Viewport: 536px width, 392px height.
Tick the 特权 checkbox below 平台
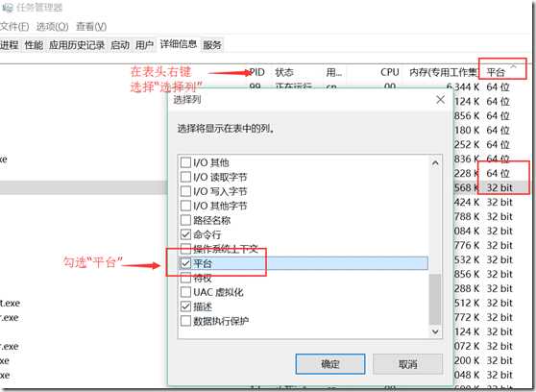185,278
